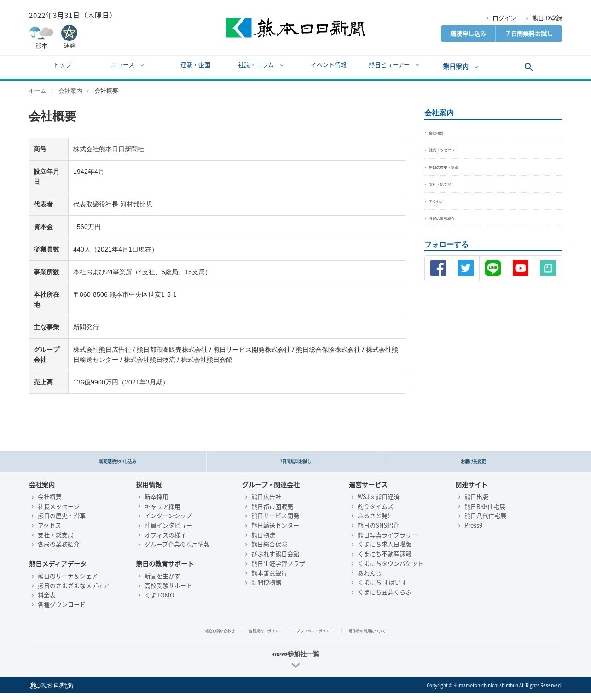Image resolution: width=591 pixels, height=700 pixels.
Task: Open the くまにち求人日曜版 footer link
Action: 385,545
